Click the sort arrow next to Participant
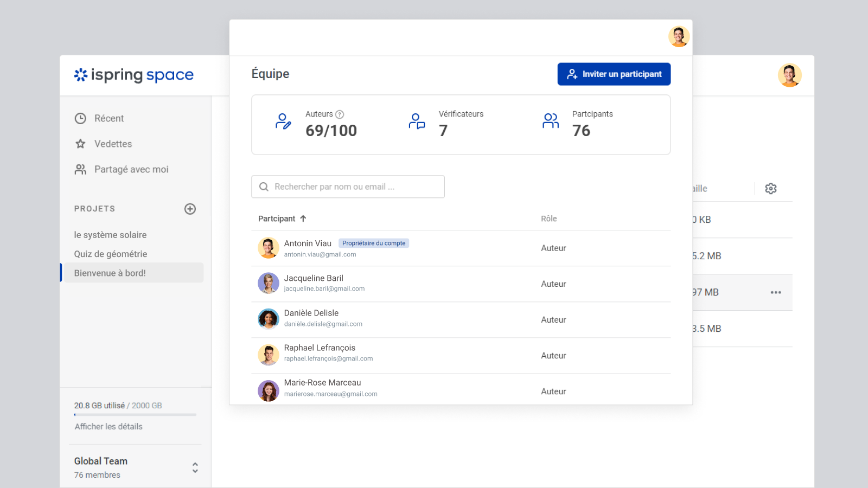Screen dimensions: 868x488 pyautogui.click(x=303, y=219)
